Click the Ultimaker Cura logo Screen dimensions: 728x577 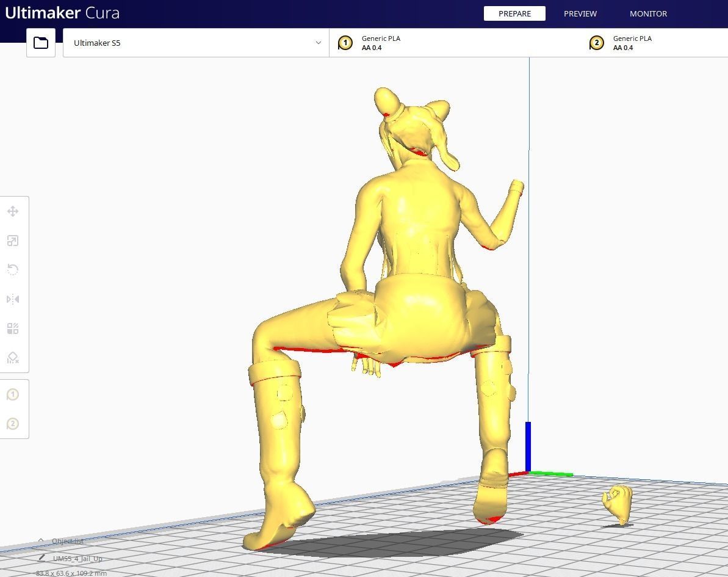(62, 13)
